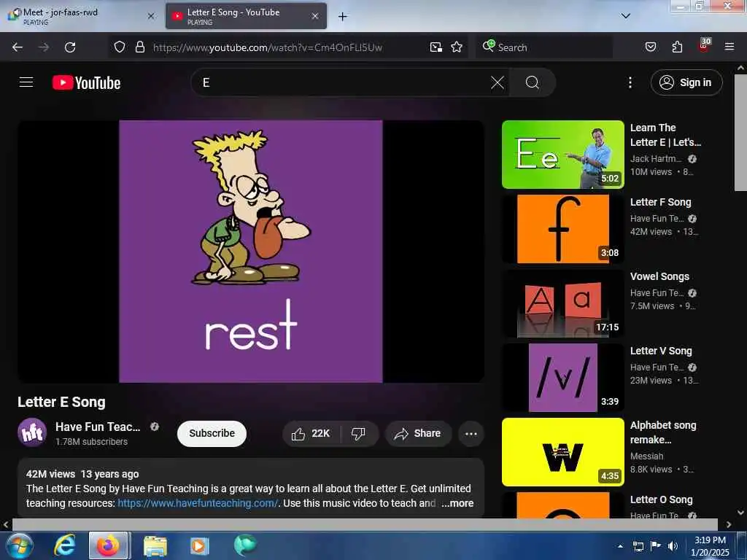The height and width of the screenshot is (560, 747).
Task: Clear the YouTube search box with X
Action: point(497,82)
